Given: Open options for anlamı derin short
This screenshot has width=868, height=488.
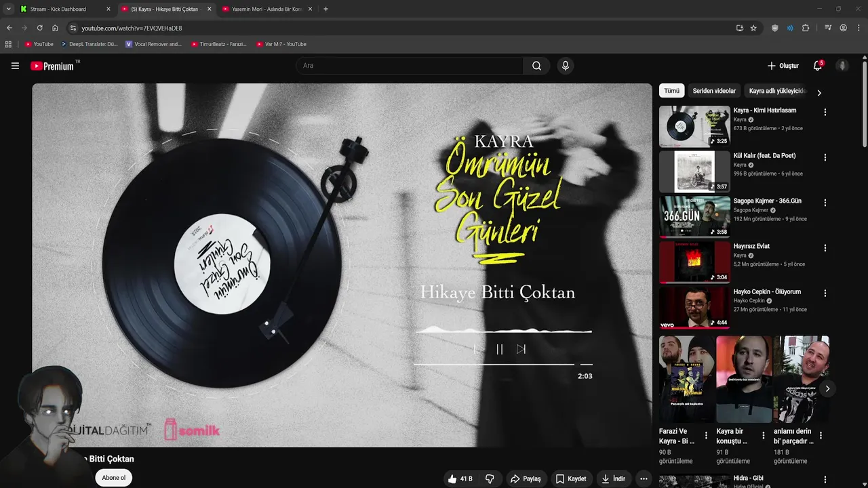Looking at the screenshot, I should pyautogui.click(x=821, y=435).
